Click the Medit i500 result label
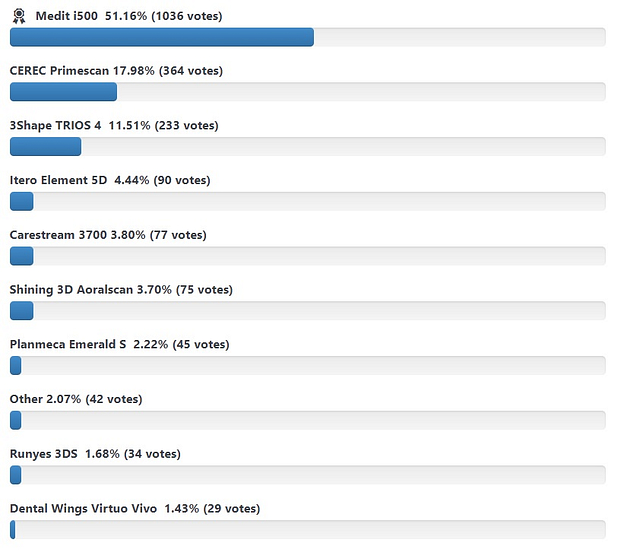Viewport: 618px width, 550px height. (128, 17)
